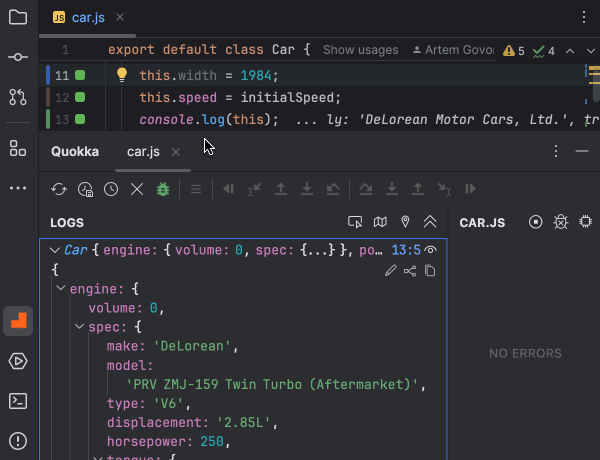Open the Problems tool window icon
This screenshot has height=460, width=600.
pos(18,441)
